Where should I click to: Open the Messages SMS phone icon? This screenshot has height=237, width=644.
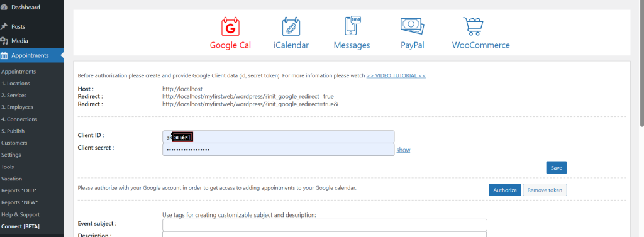click(352, 26)
